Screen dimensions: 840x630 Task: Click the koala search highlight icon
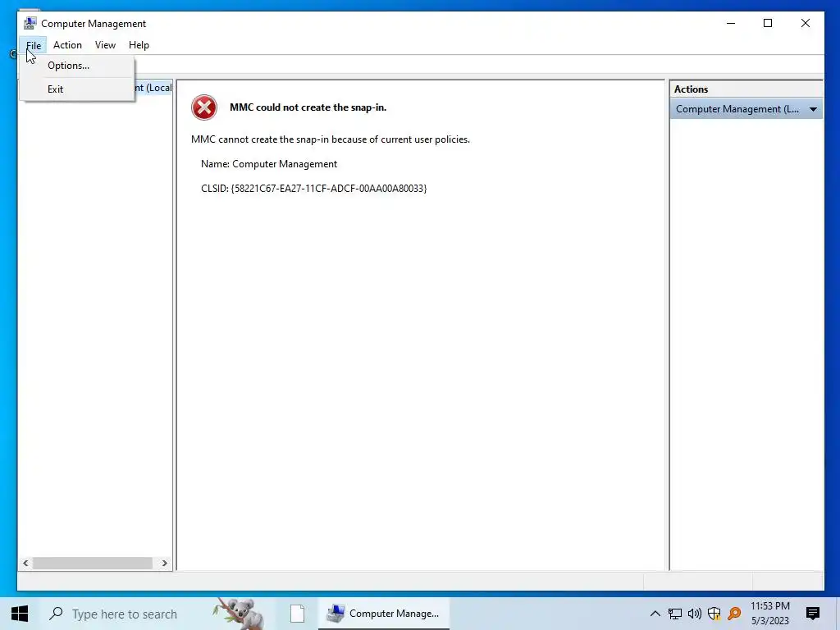click(240, 614)
